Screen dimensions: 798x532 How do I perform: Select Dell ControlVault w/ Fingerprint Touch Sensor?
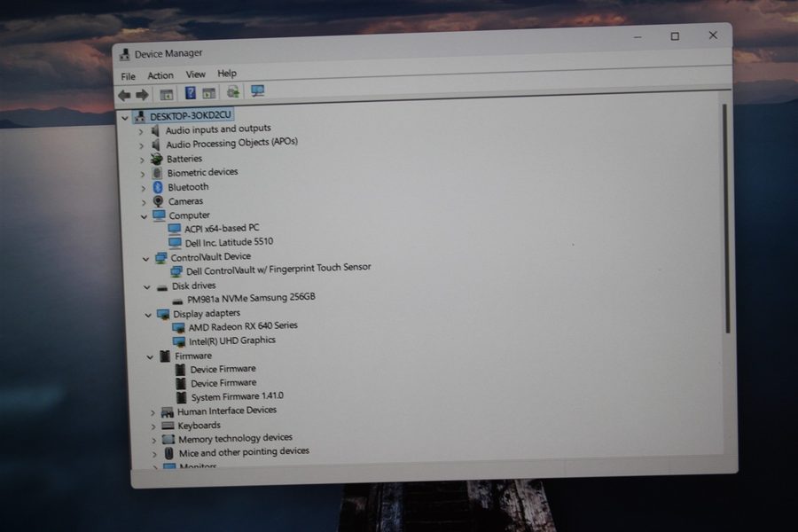pyautogui.click(x=278, y=269)
